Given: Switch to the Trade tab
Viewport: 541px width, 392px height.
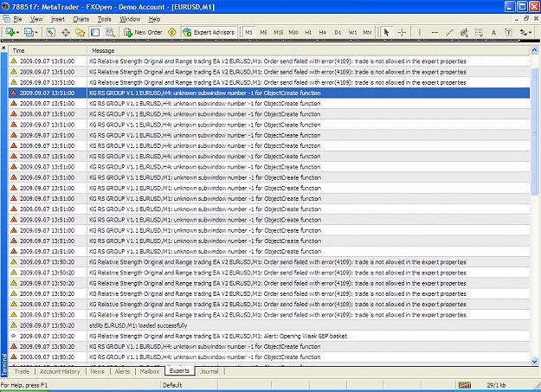Looking at the screenshot, I should coord(22,371).
